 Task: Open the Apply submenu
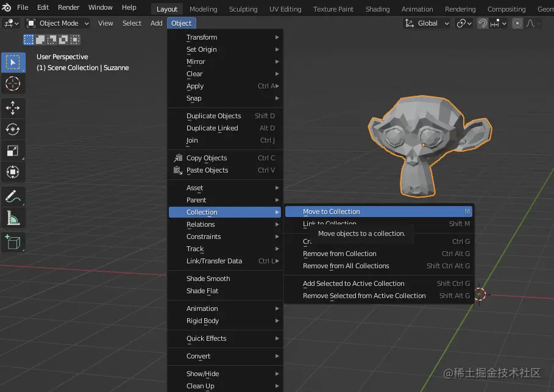(x=225, y=86)
